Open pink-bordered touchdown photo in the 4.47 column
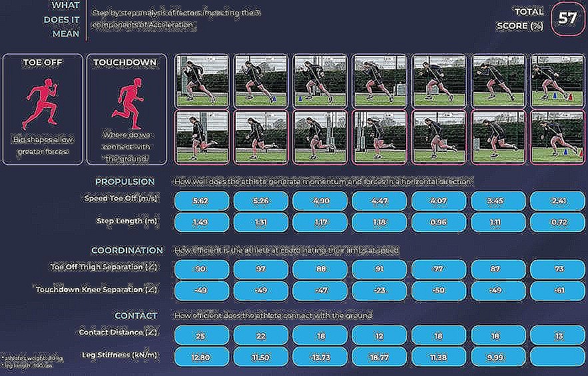 click(379, 137)
